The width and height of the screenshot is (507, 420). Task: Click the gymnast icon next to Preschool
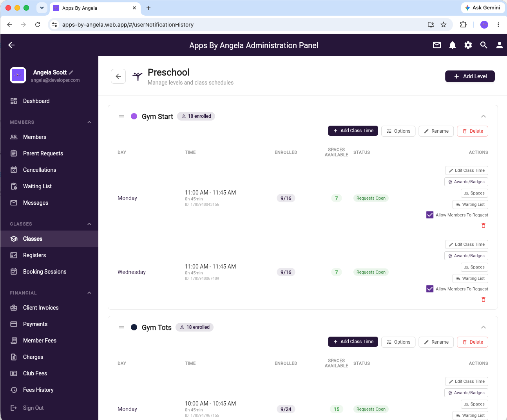point(137,76)
